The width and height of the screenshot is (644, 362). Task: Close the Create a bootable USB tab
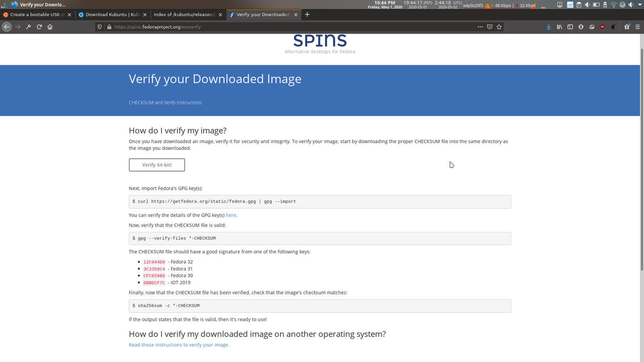click(69, 15)
